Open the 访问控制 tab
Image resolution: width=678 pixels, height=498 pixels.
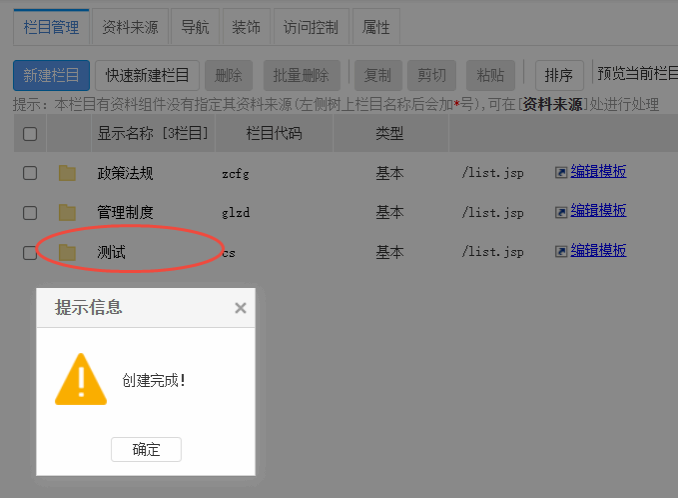click(x=311, y=28)
